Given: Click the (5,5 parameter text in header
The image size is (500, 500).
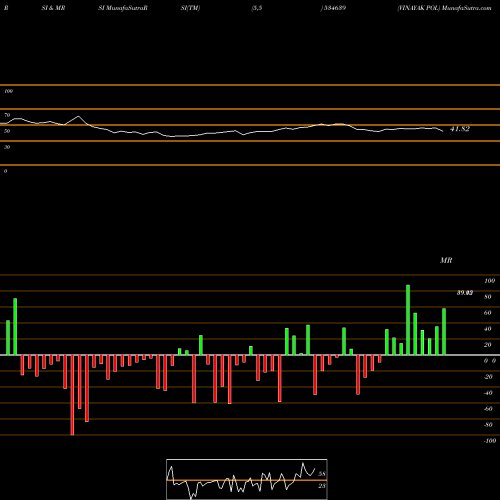Looking at the screenshot, I should tap(257, 8).
